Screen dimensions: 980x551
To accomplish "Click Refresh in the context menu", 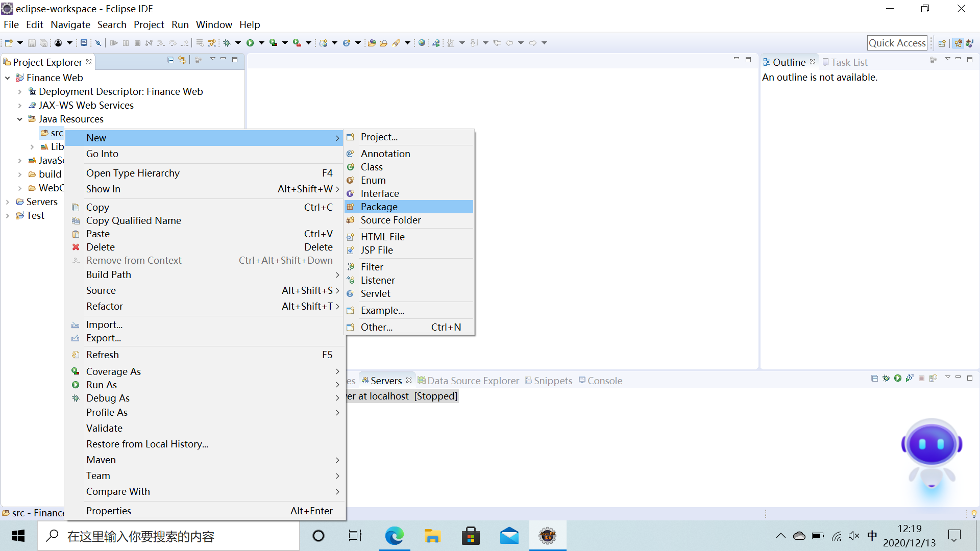I will [205, 355].
